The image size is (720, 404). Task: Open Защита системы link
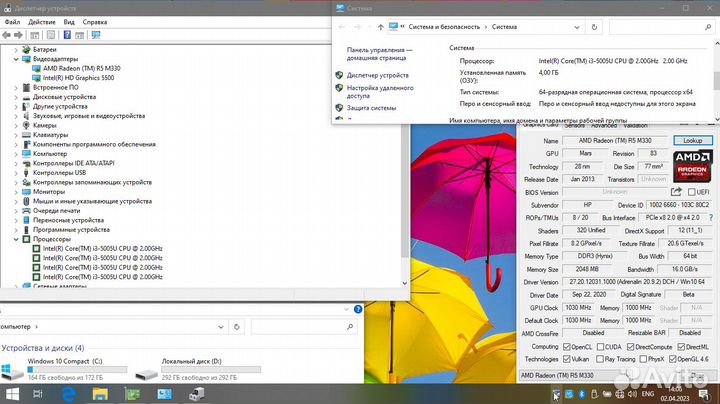[x=371, y=108]
